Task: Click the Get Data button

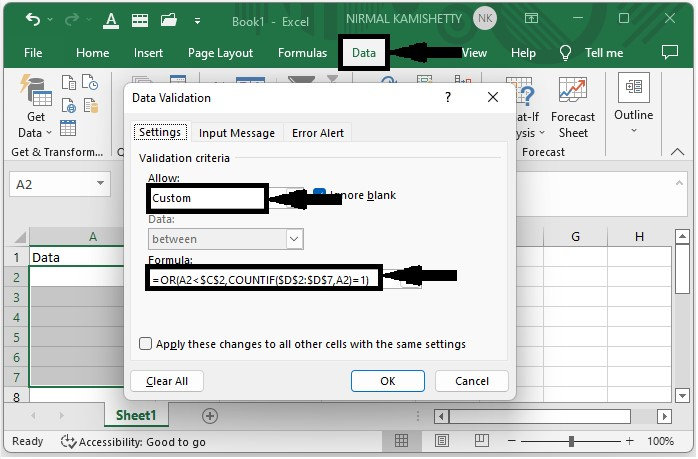Action: click(36, 107)
